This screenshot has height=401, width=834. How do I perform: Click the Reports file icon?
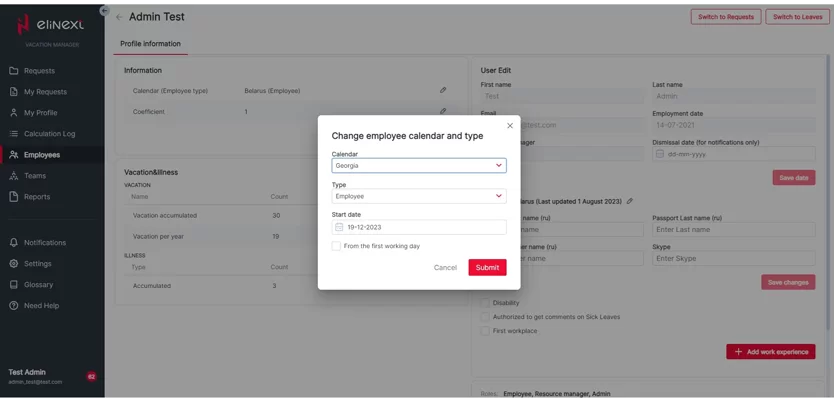tap(14, 197)
